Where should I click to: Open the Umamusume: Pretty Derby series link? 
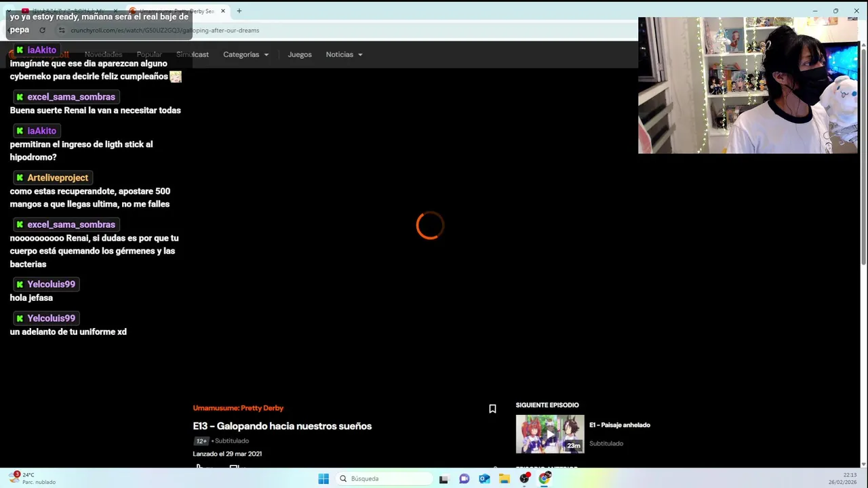(238, 408)
